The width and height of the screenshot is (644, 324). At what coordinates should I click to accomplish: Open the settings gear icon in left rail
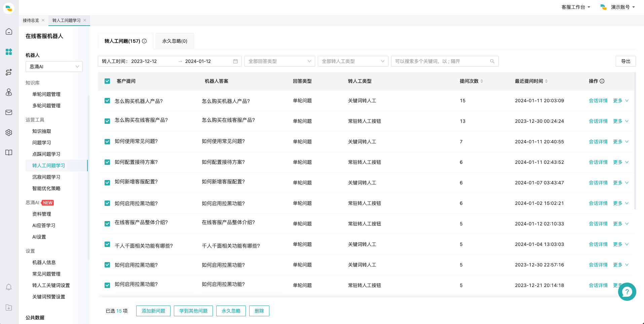point(9,133)
